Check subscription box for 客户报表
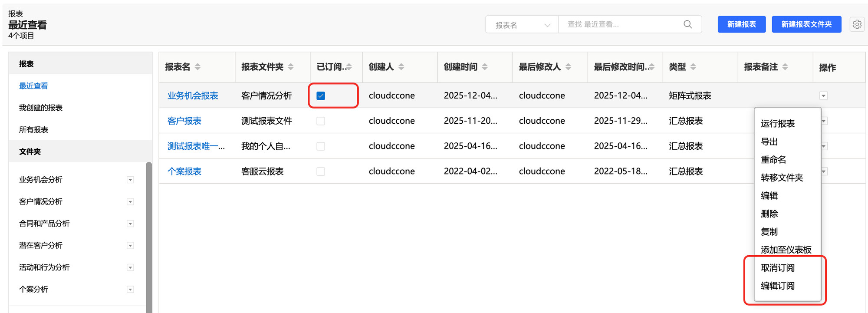 321,121
